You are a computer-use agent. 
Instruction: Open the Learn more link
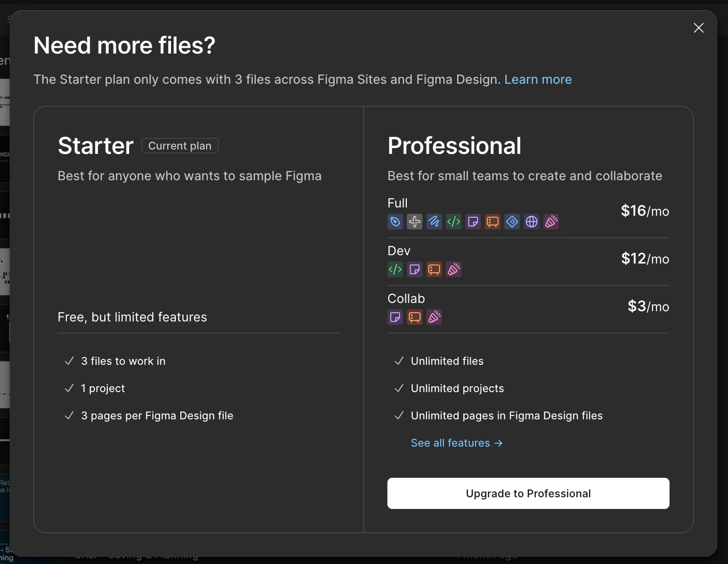pos(538,79)
